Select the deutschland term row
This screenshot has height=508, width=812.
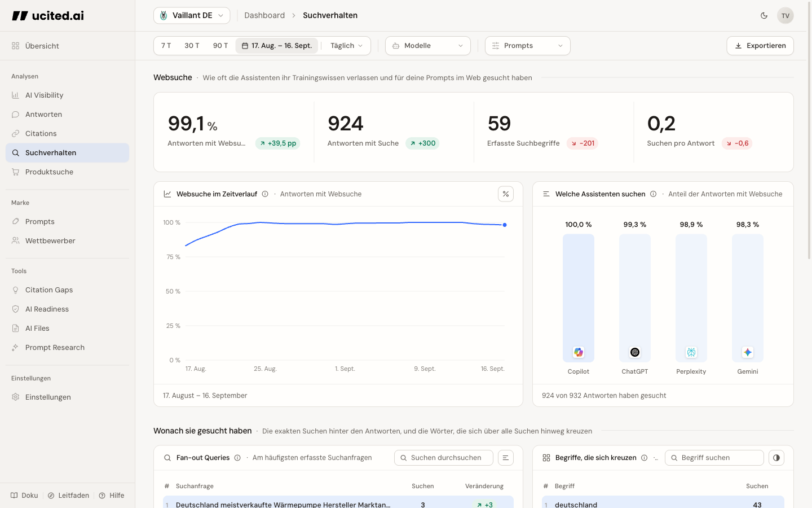663,503
